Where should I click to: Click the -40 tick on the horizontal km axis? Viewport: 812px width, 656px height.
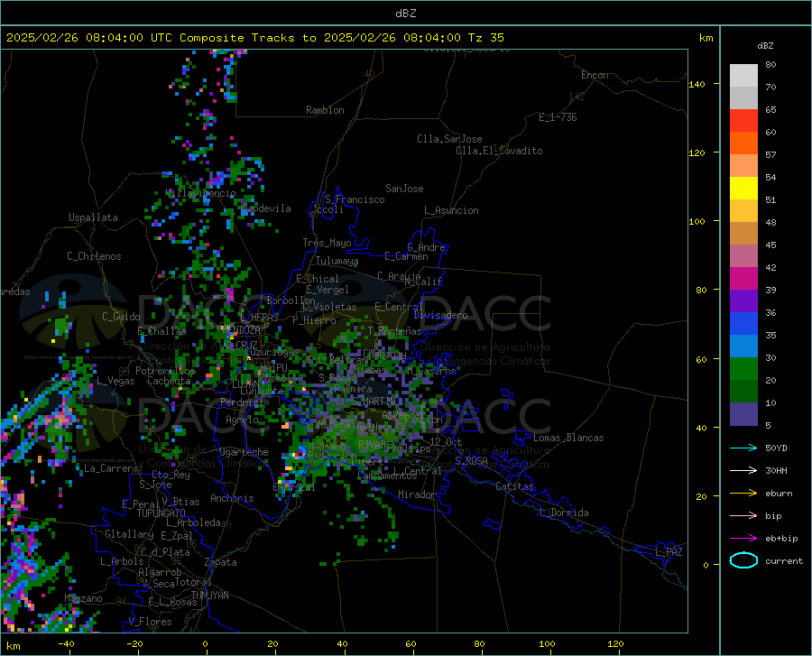pyautogui.click(x=66, y=644)
